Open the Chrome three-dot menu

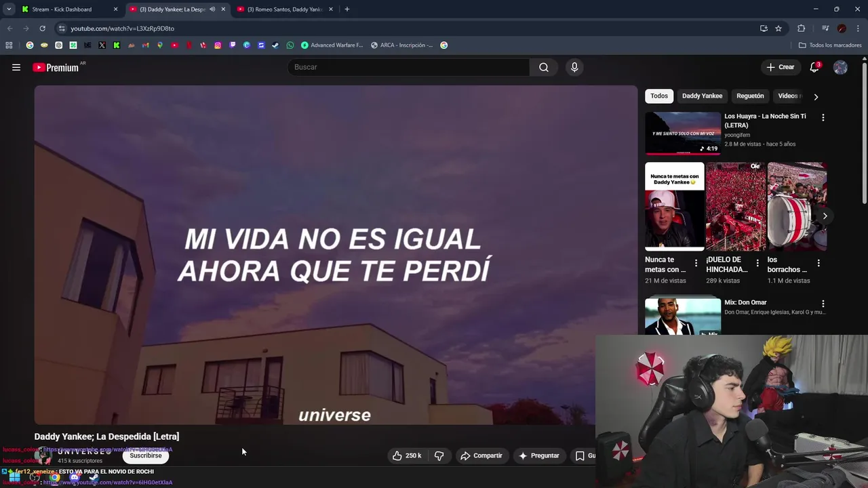[x=858, y=28]
